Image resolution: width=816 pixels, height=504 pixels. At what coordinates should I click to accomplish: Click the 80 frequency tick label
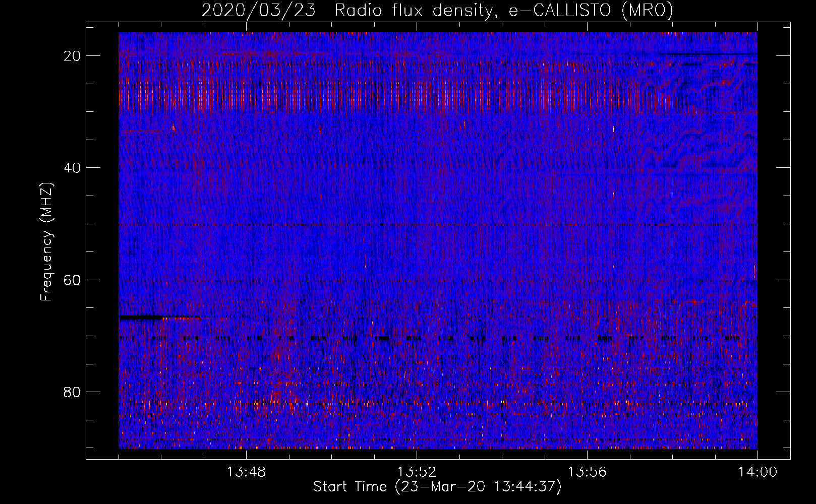point(73,392)
